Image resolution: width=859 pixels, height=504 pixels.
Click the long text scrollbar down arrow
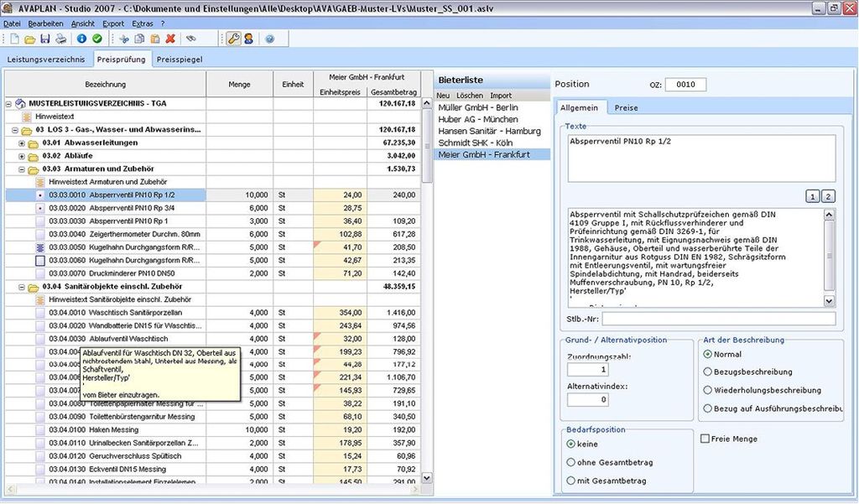(829, 301)
